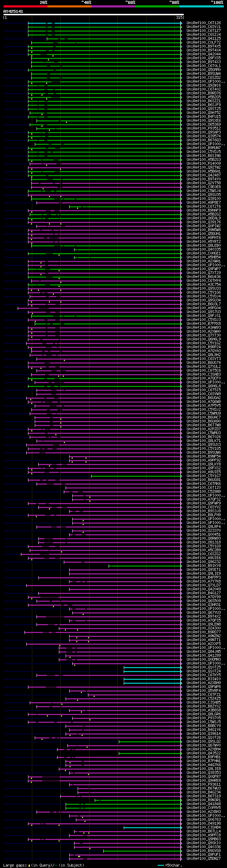The image size is (227, 868).
Task: Select hit label UniRef100_A5C2B9
Action: [204, 550]
